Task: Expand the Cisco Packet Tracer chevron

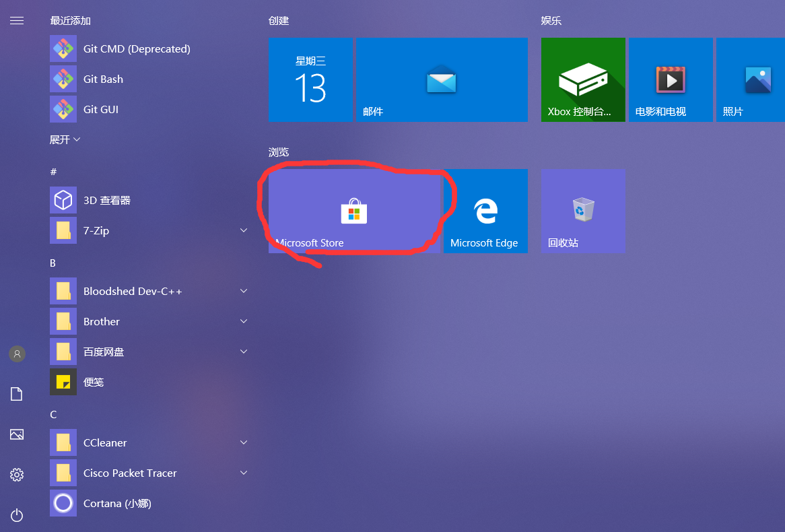Action: (244, 473)
